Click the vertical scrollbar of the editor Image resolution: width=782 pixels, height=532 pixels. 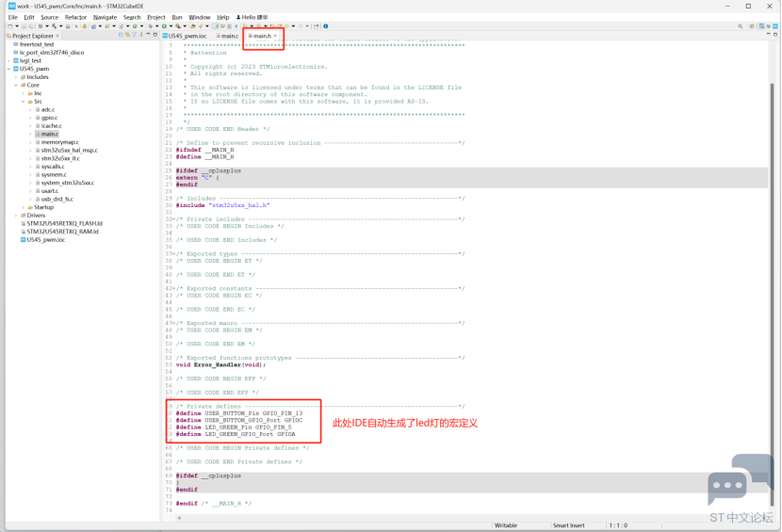click(772, 294)
